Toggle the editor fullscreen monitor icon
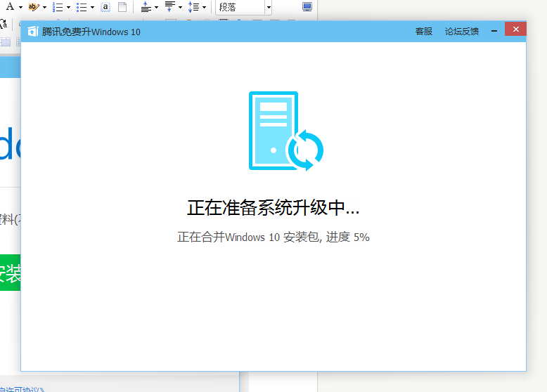Viewport: 547px width, 392px height. click(x=307, y=7)
